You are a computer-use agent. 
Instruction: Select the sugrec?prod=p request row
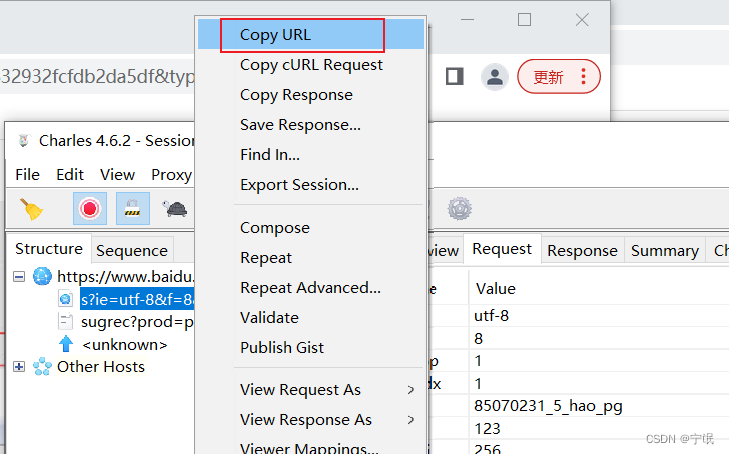tap(137, 322)
